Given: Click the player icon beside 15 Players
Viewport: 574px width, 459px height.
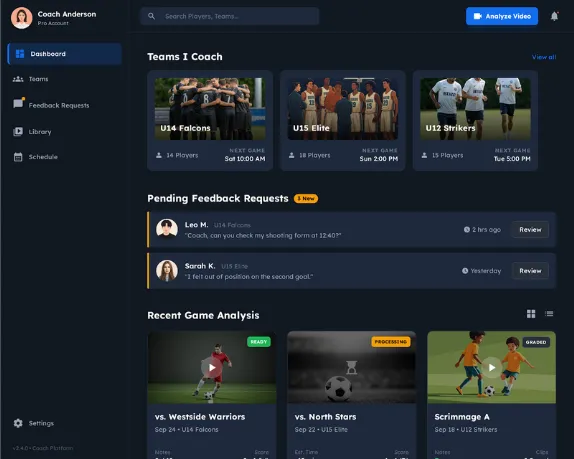Looking at the screenshot, I should point(424,155).
